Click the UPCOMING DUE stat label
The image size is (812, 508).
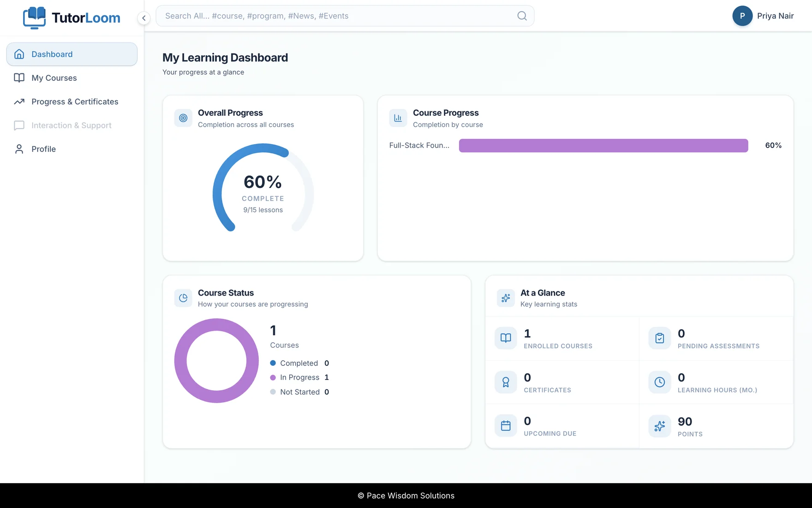point(550,434)
